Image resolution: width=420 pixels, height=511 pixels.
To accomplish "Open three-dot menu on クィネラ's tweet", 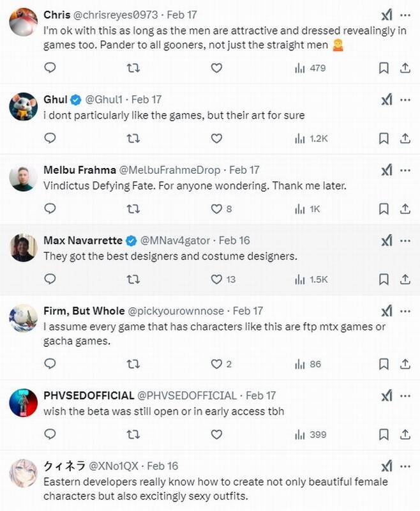I will pyautogui.click(x=405, y=466).
